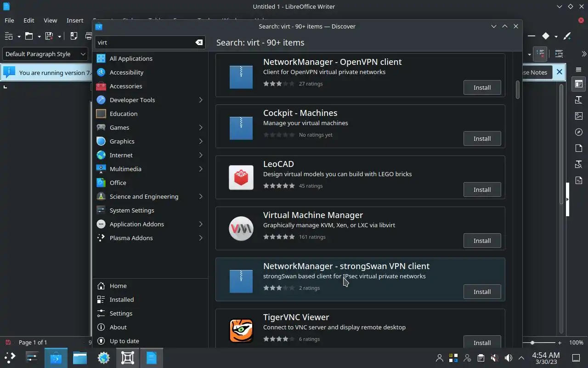Viewport: 588px width, 368px height.
Task: Dismiss the Writer release notes infobar
Action: pos(559,72)
